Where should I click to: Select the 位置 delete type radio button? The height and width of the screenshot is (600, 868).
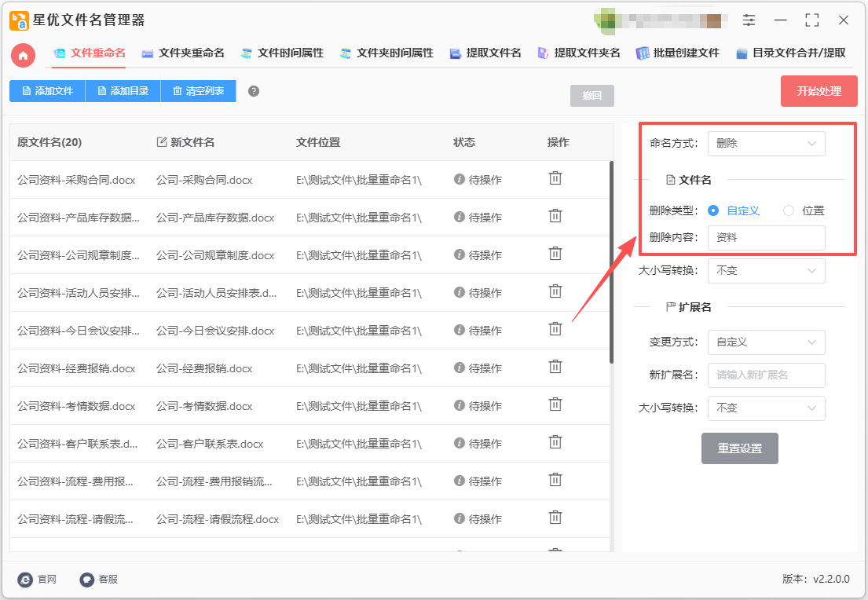click(x=789, y=210)
